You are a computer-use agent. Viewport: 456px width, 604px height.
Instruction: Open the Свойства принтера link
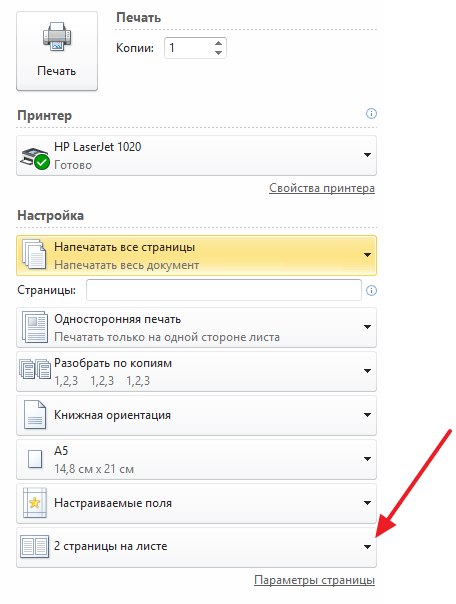coord(322,188)
